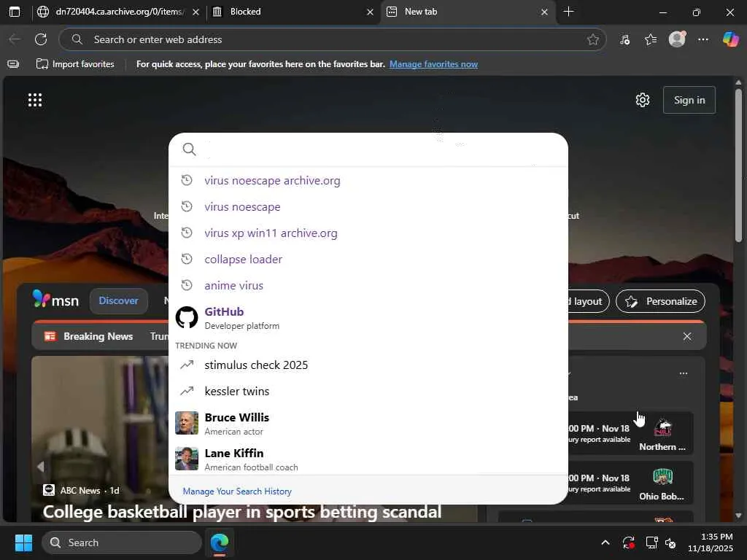Click the Breaking News red icon
This screenshot has width=747, height=560.
click(x=50, y=336)
